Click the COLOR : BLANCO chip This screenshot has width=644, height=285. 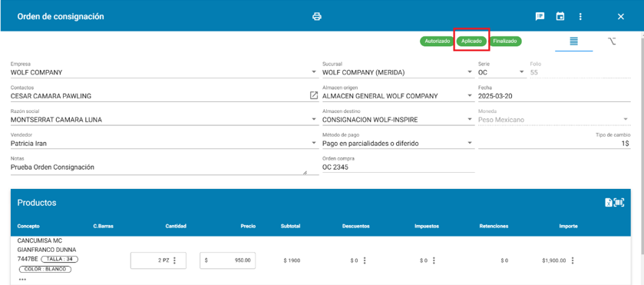[45, 270]
